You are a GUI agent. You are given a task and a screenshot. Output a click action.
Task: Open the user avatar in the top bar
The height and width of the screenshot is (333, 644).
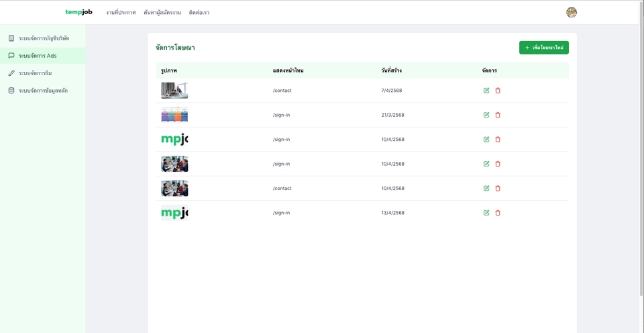point(572,12)
